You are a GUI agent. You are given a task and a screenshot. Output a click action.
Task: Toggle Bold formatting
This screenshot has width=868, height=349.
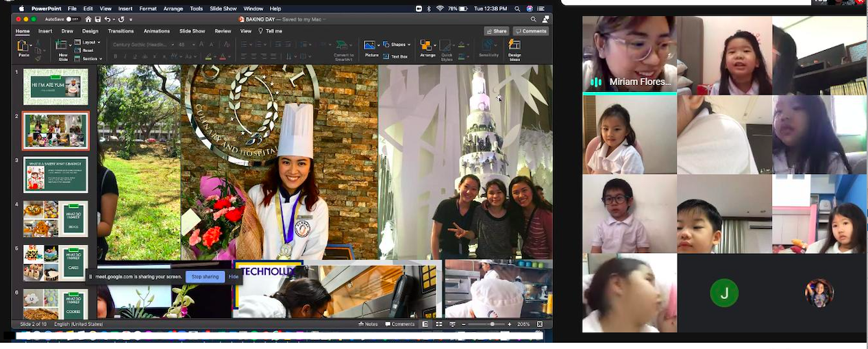115,57
